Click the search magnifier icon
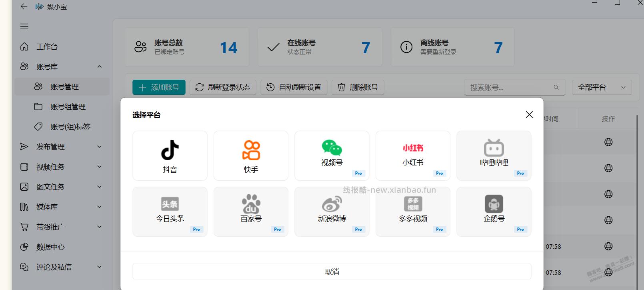Image resolution: width=644 pixels, height=290 pixels. 556,87
